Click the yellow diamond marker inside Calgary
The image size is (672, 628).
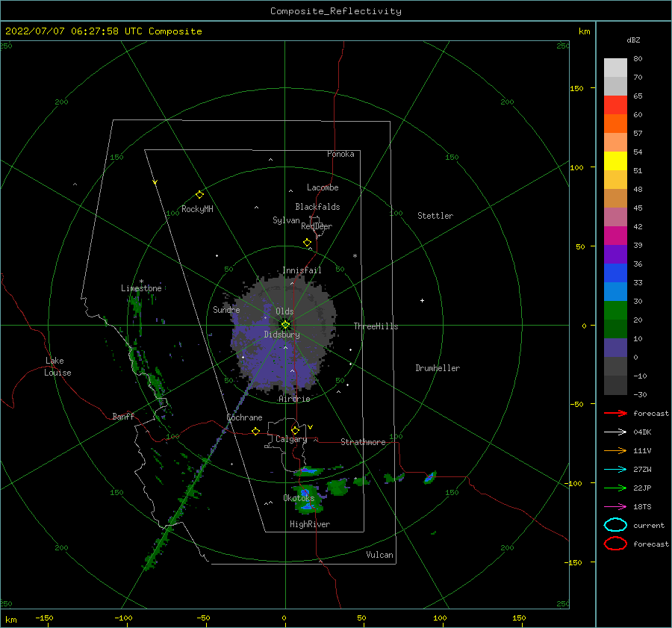295,430
